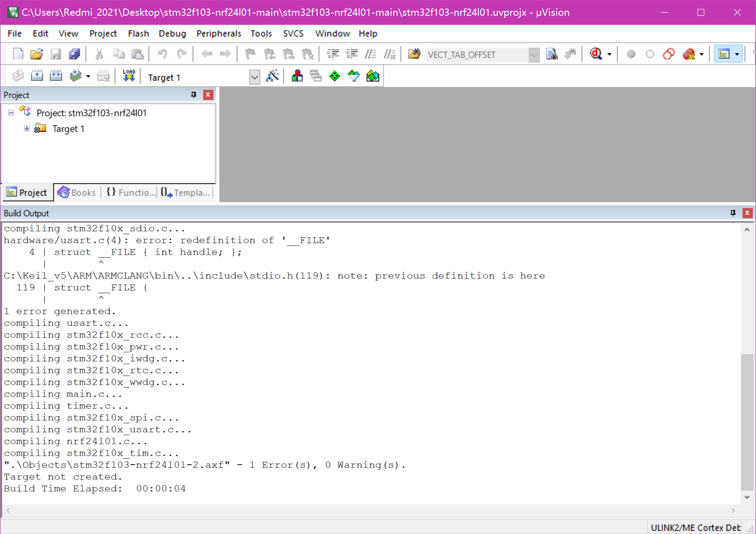The height and width of the screenshot is (534, 756).
Task: Click the VECT_TAB_OFFSET find text field
Action: tap(477, 55)
